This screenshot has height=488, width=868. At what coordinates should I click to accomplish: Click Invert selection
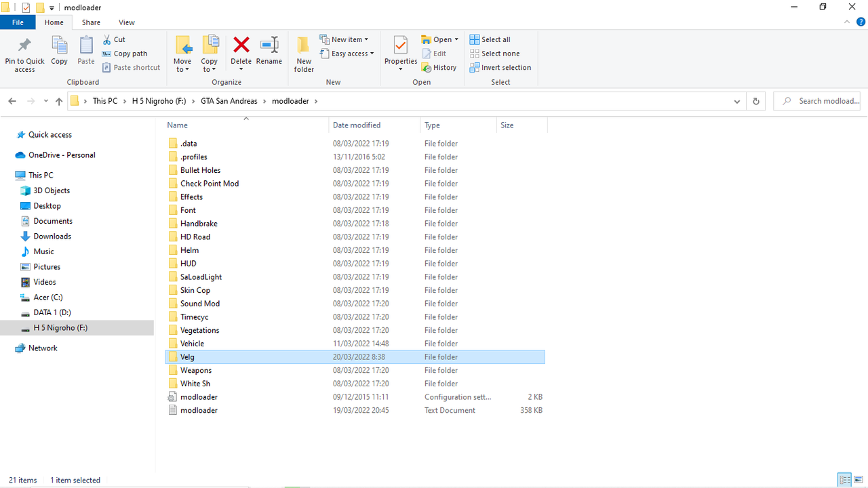pos(500,67)
